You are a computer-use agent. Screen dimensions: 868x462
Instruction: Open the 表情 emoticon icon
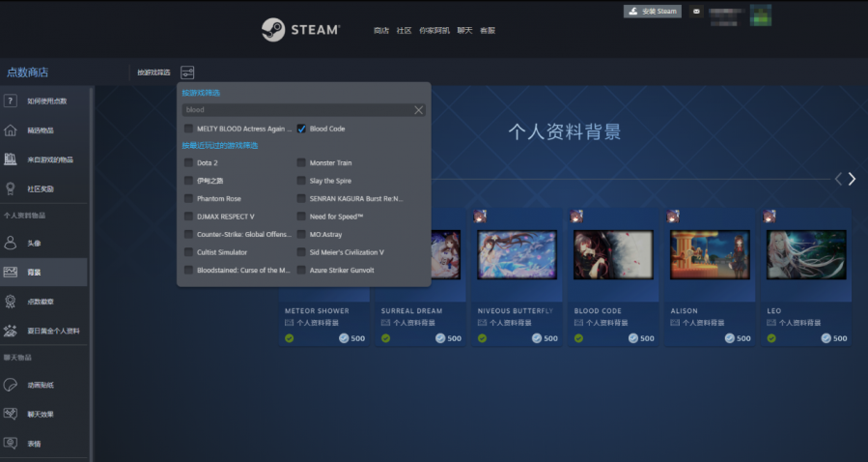pyautogui.click(x=10, y=444)
